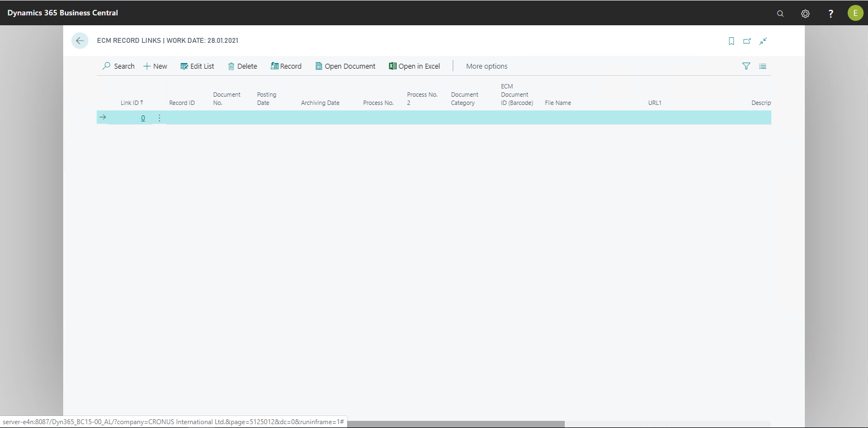Show row options for Link ID 0
Image resolution: width=868 pixels, height=428 pixels.
coord(159,118)
